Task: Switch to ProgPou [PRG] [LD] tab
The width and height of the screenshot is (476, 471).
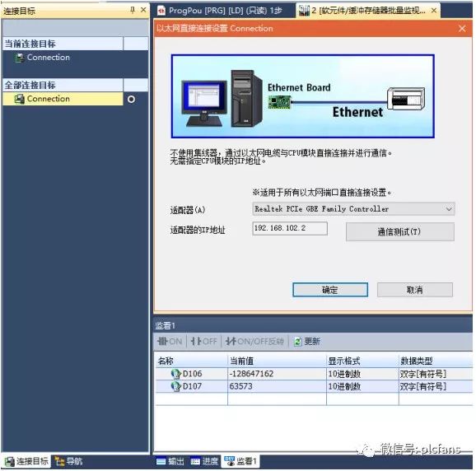Action: [226, 11]
